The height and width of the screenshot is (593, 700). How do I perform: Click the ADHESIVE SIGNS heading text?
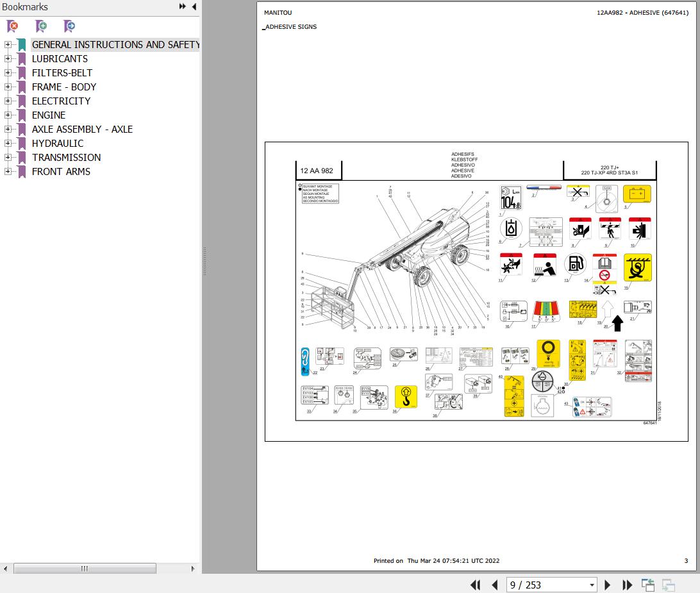[290, 27]
